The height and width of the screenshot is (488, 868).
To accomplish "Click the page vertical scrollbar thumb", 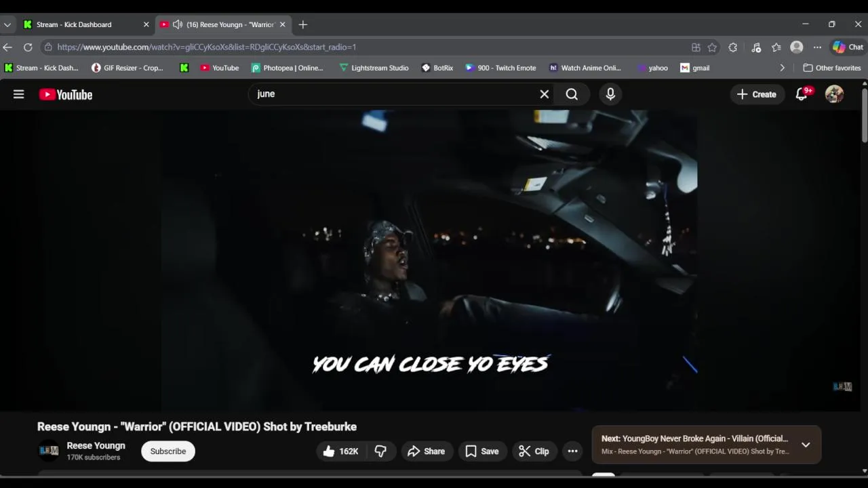I will [x=864, y=115].
